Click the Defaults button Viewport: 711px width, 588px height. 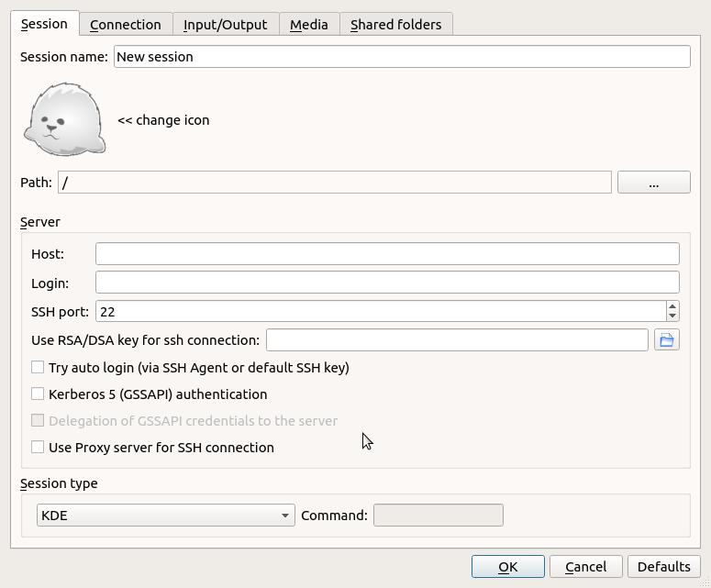[663, 567]
